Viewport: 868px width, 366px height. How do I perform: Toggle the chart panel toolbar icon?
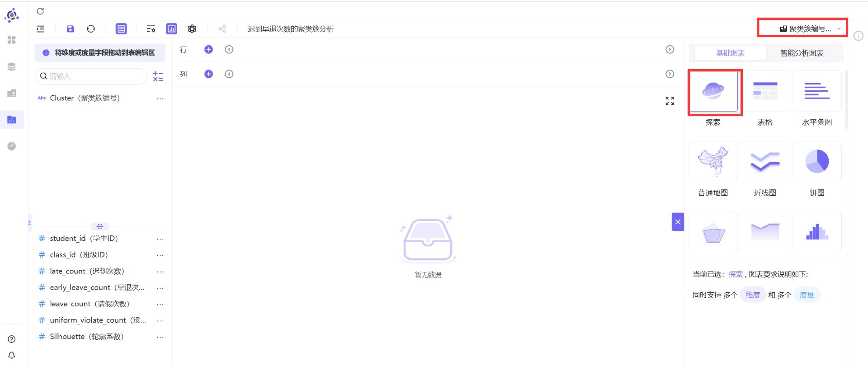[x=172, y=29]
